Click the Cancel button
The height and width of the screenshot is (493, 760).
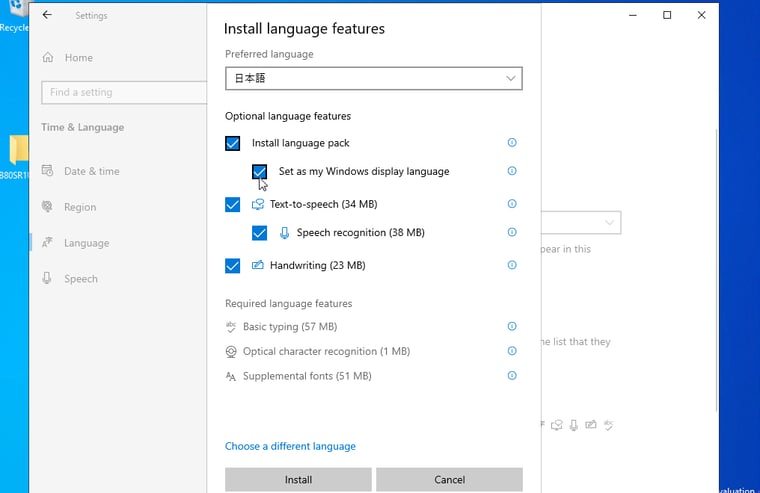(449, 479)
